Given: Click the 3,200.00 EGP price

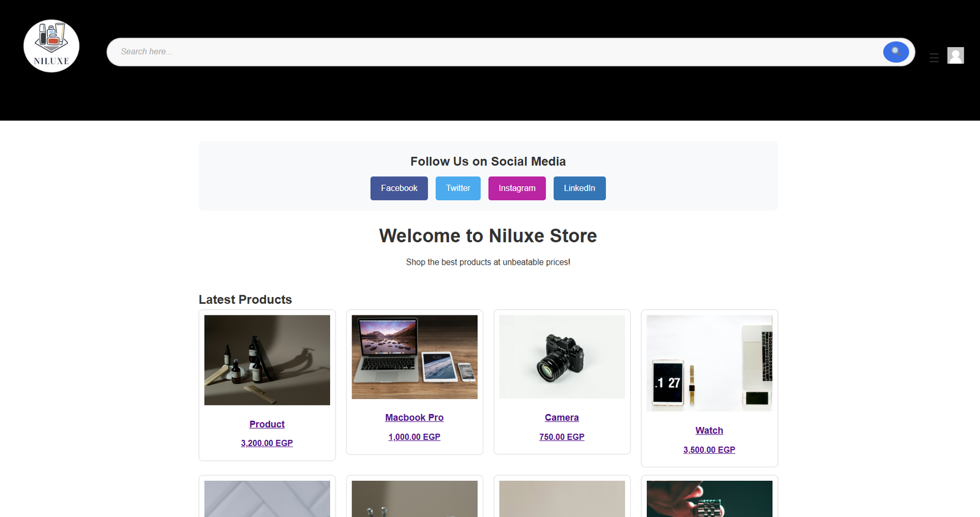Looking at the screenshot, I should tap(267, 443).
